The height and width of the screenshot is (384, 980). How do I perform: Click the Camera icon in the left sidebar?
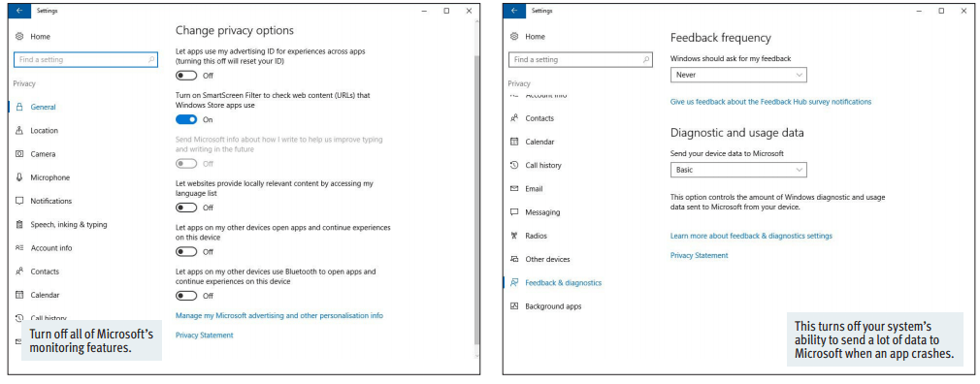click(19, 153)
